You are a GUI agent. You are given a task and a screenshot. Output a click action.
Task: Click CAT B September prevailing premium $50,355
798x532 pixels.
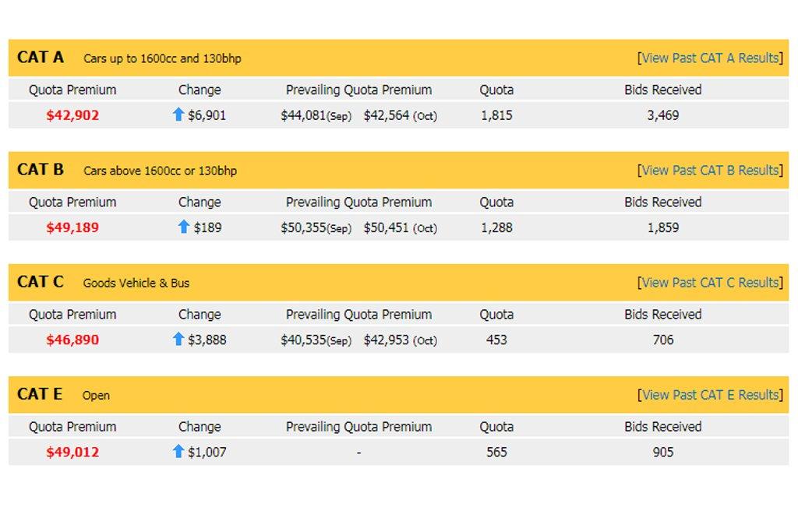pos(303,227)
